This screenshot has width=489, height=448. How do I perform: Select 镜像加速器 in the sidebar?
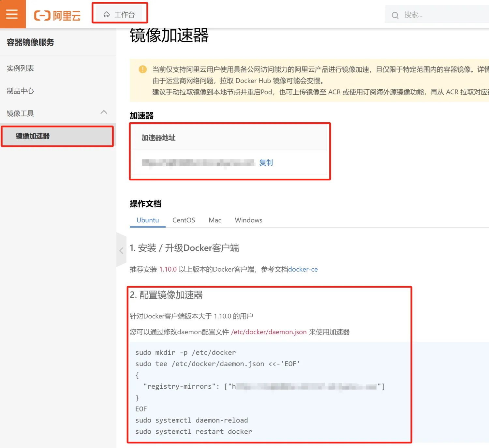(x=58, y=136)
